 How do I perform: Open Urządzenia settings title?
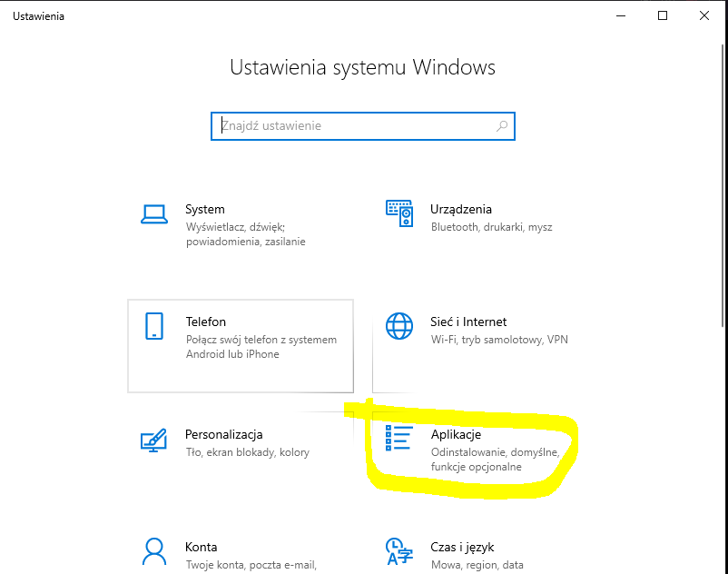461,210
